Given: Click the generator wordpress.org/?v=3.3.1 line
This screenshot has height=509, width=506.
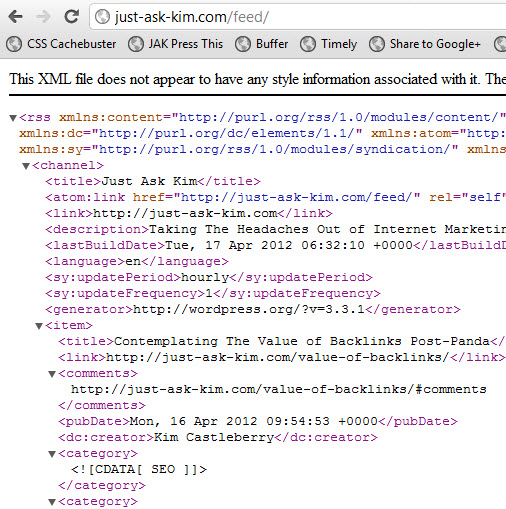Looking at the screenshot, I should [253, 309].
